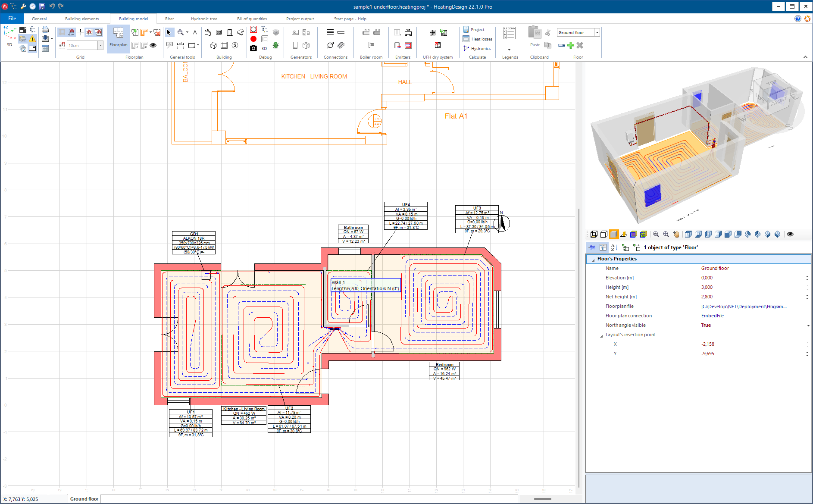Screen dimensions: 813x504
Task: Open the Ground floor selector dropdown
Action: pos(597,32)
